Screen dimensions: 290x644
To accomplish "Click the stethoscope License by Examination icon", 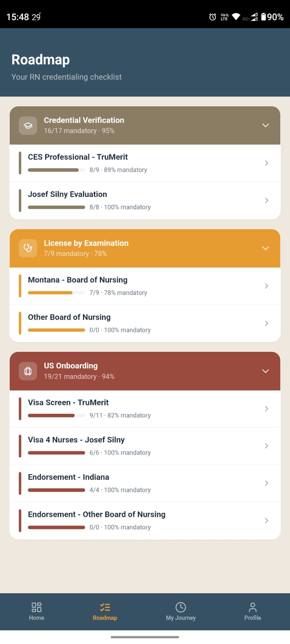I will [28, 248].
